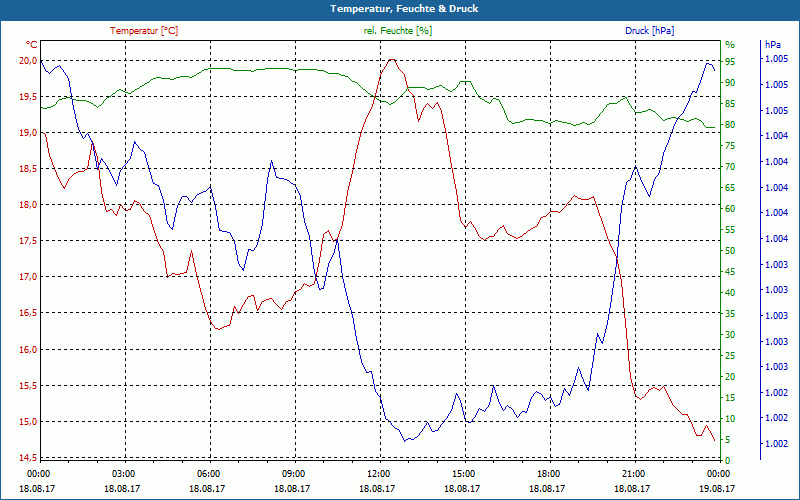The height and width of the screenshot is (500, 800).
Task: Click the green '95' humidity axis value
Action: tap(730, 62)
